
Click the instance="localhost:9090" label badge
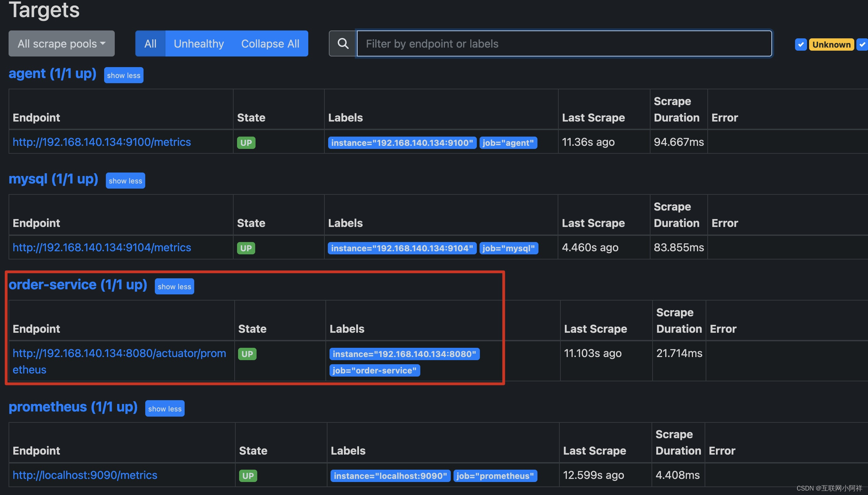coord(390,476)
